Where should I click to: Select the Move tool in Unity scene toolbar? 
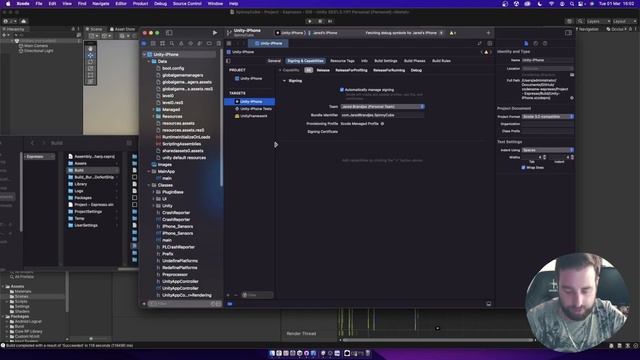tap(91, 55)
